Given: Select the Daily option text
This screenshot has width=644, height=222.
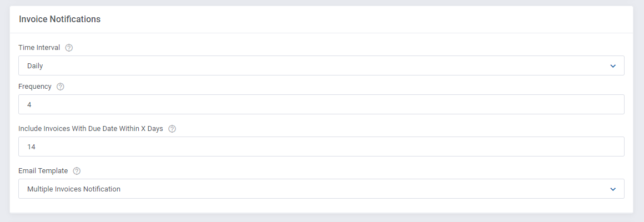Looking at the screenshot, I should pyautogui.click(x=35, y=65).
